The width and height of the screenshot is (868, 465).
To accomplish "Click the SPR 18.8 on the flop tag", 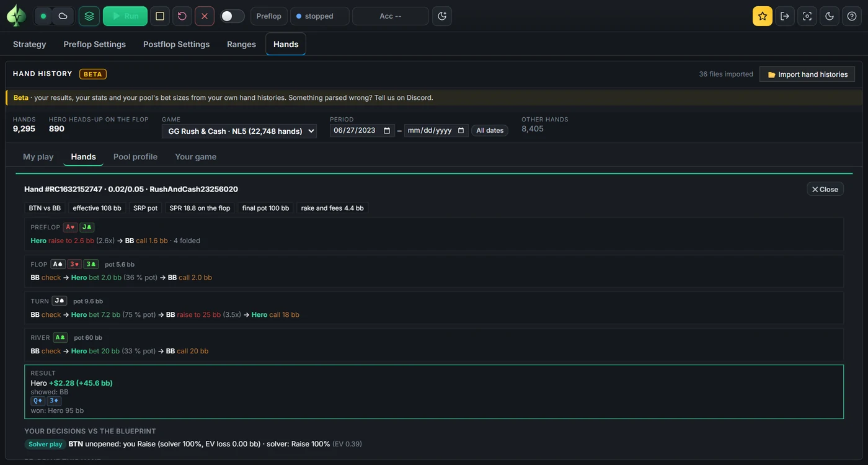I will pos(200,208).
